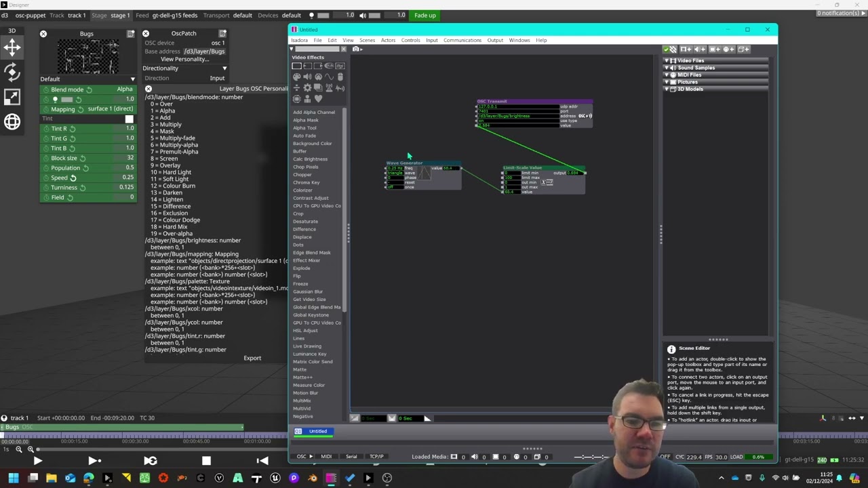Click the note icon on Bugs panel

pyautogui.click(x=130, y=34)
